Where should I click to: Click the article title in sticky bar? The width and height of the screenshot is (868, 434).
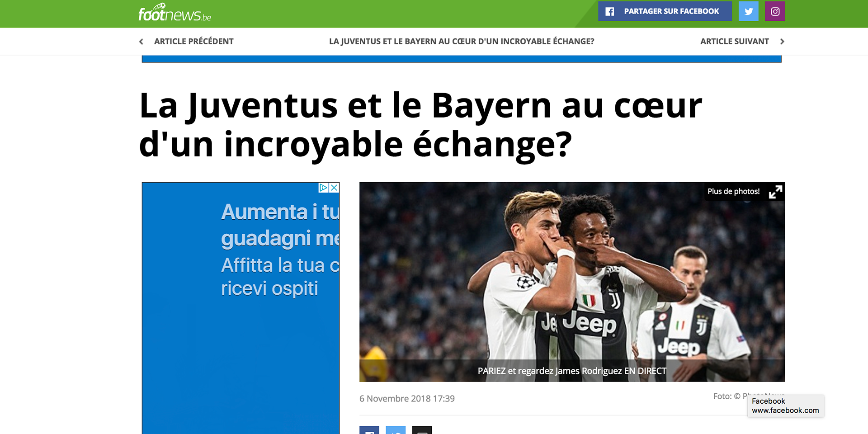(x=462, y=42)
